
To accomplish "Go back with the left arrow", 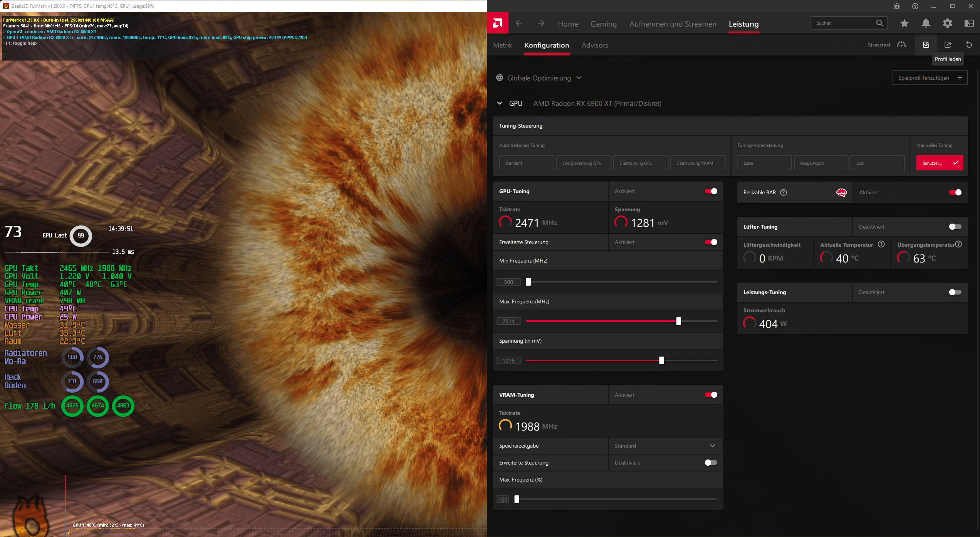I will coord(519,24).
